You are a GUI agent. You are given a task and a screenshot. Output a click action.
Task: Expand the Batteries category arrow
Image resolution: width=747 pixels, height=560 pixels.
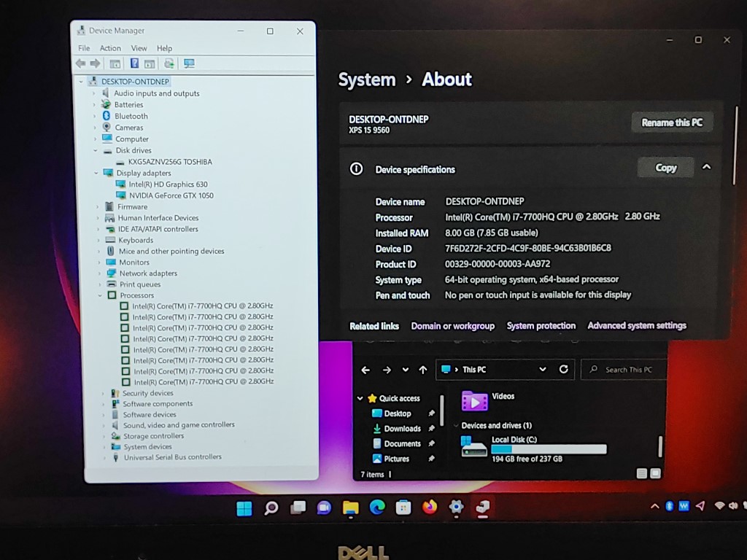pos(94,105)
